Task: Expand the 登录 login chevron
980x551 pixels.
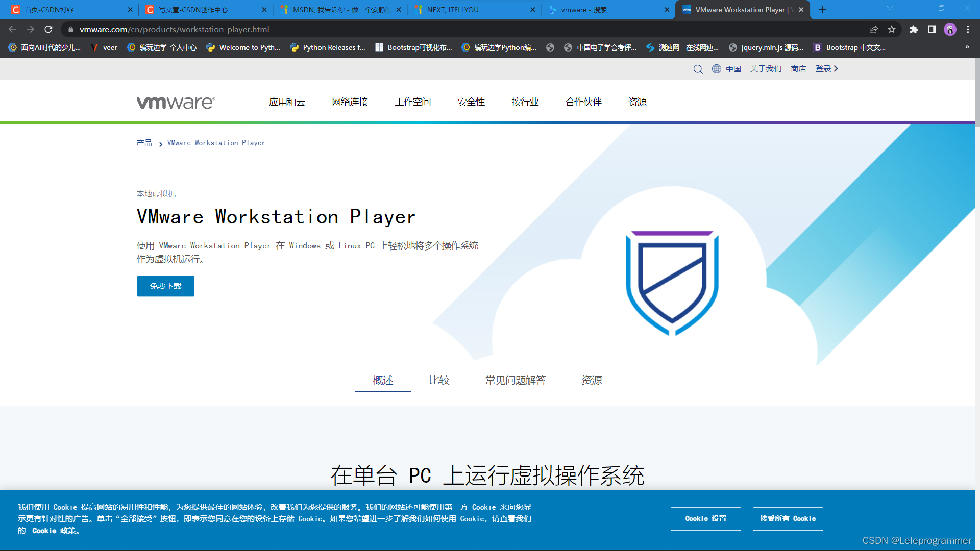Action: (836, 69)
